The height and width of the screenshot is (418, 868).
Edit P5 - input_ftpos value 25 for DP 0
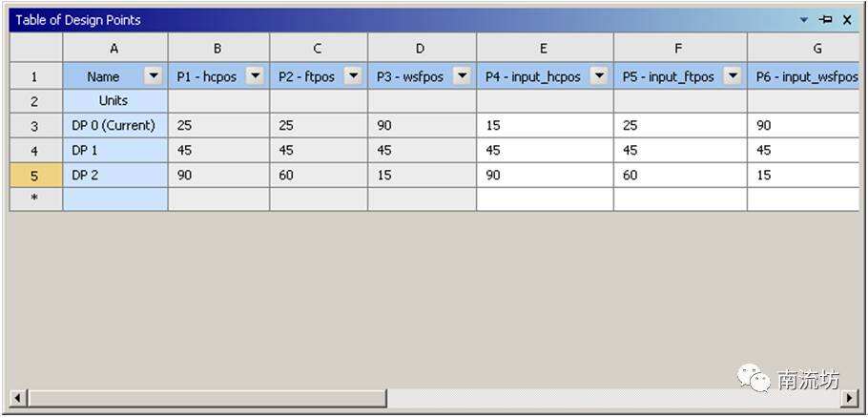(680, 126)
